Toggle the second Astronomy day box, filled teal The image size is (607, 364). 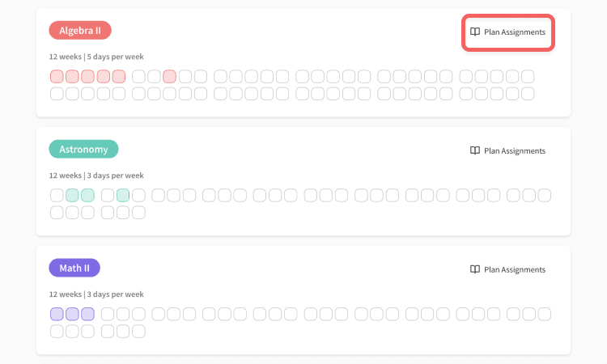point(72,195)
